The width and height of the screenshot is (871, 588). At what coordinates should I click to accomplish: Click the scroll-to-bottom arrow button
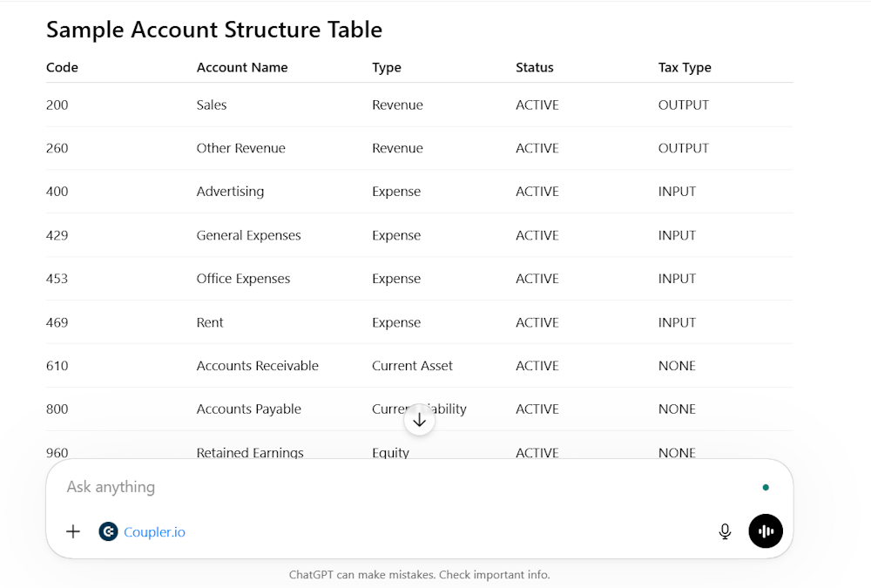420,420
